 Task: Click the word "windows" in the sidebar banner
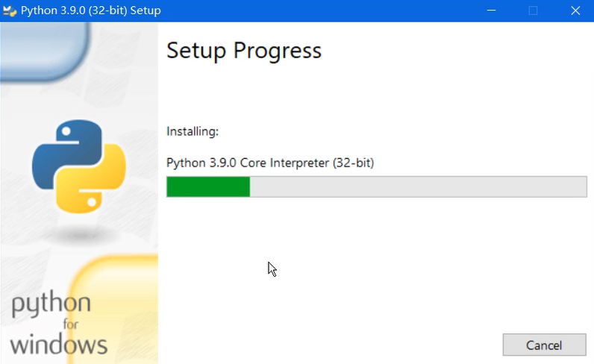[58, 345]
